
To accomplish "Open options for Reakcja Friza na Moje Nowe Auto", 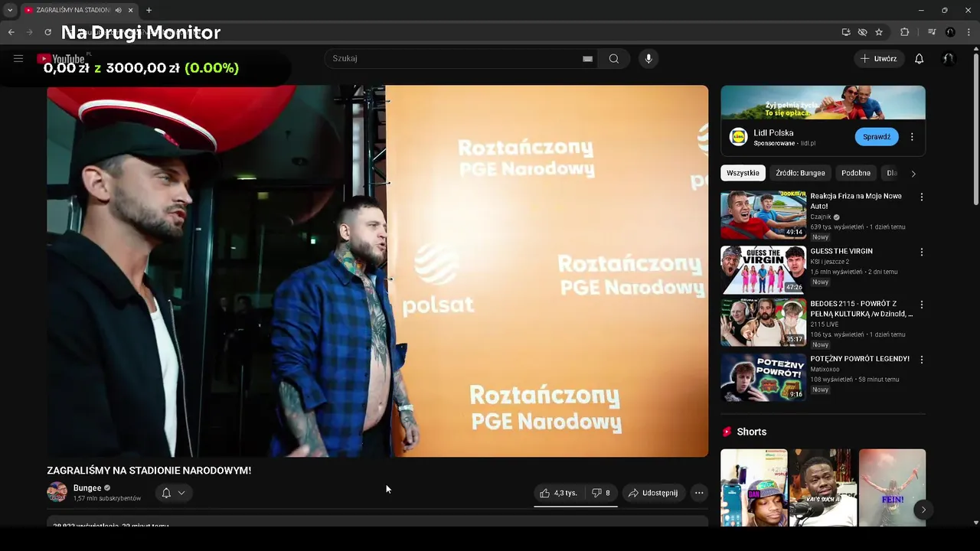I will point(921,197).
